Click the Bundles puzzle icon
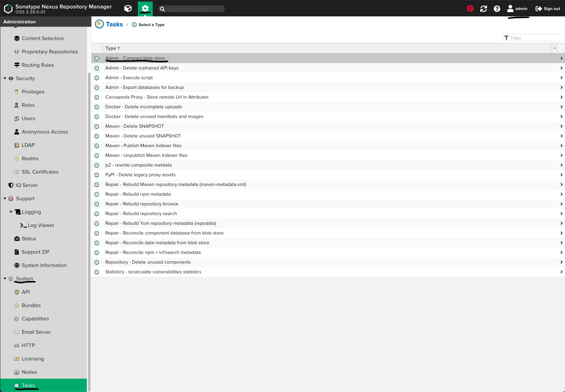 [17, 305]
